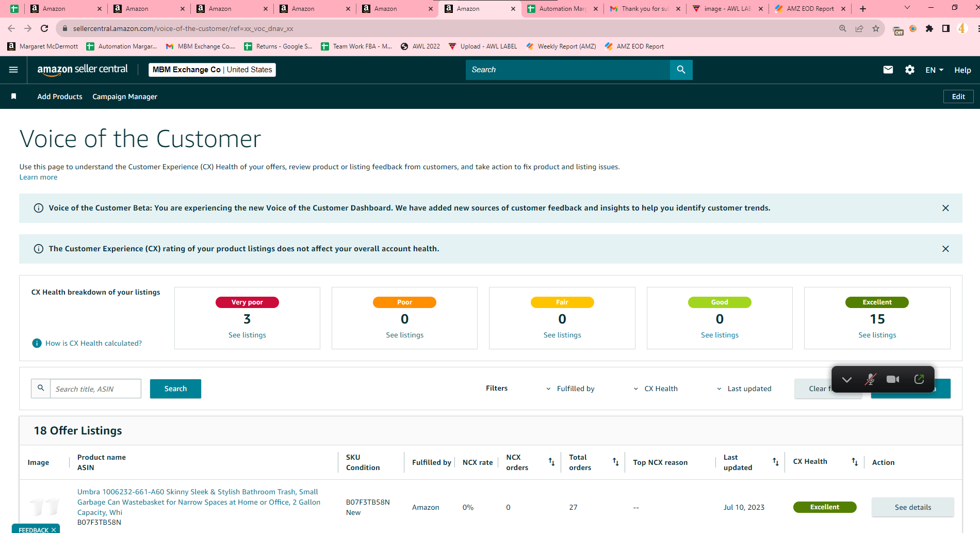Toggle the browser side panel
The height and width of the screenshot is (533, 980).
[946, 28]
